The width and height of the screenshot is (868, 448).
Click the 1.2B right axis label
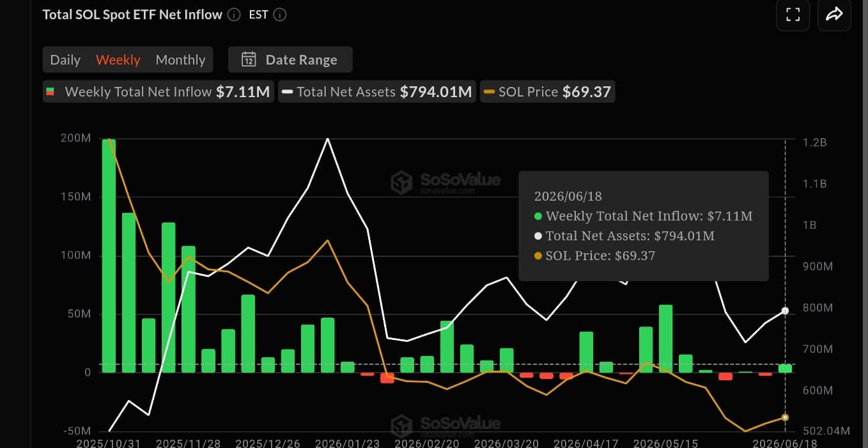coord(814,142)
